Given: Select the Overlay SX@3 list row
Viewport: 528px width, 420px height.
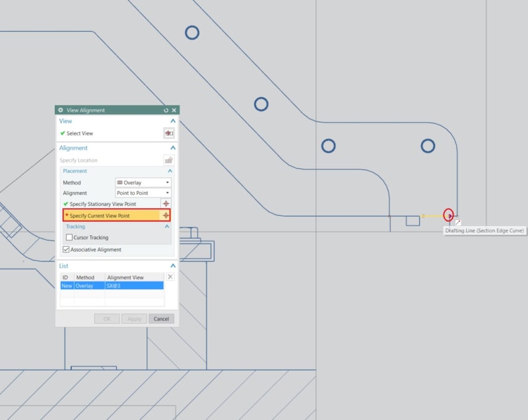Looking at the screenshot, I should [112, 286].
